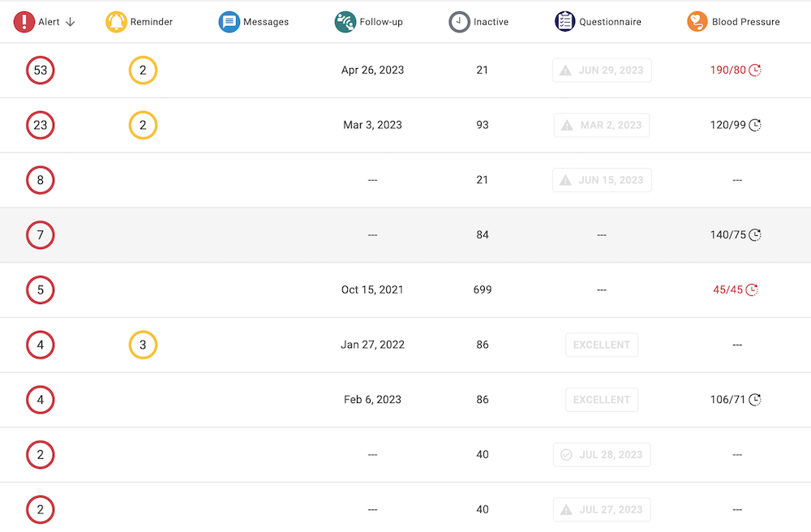Click the Questionnaire clipboard icon
811x532 pixels.
(x=565, y=22)
